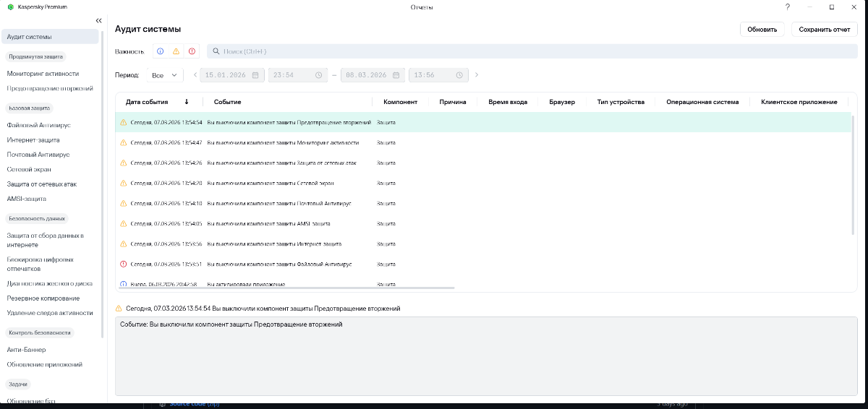Click the Операционная система column header
Image resolution: width=868 pixels, height=409 pixels.
pos(702,102)
